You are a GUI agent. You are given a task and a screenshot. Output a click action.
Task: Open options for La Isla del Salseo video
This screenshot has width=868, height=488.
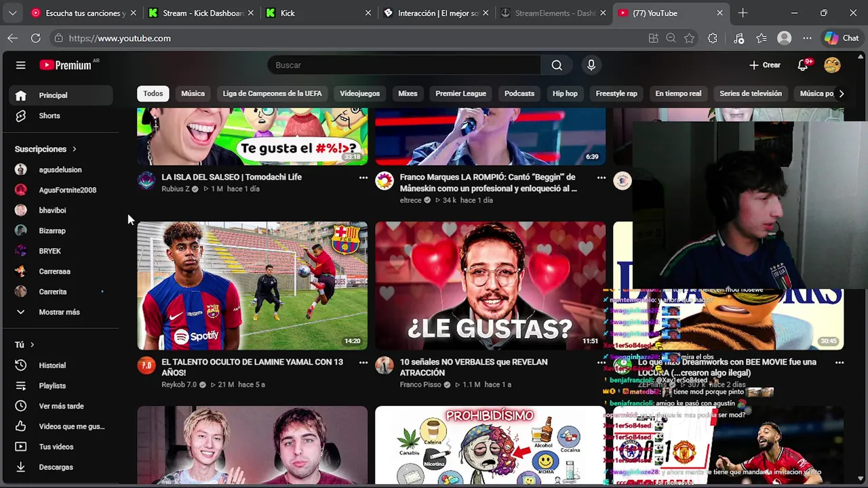click(x=363, y=178)
